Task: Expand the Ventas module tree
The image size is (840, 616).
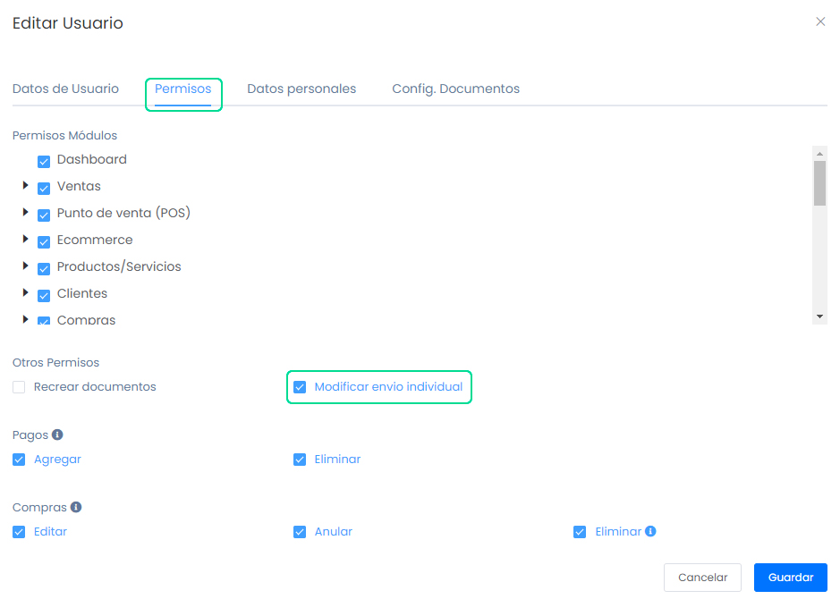Action: [x=26, y=186]
